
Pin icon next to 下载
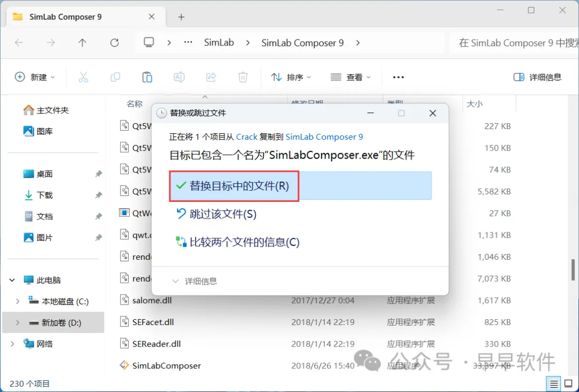click(x=98, y=195)
